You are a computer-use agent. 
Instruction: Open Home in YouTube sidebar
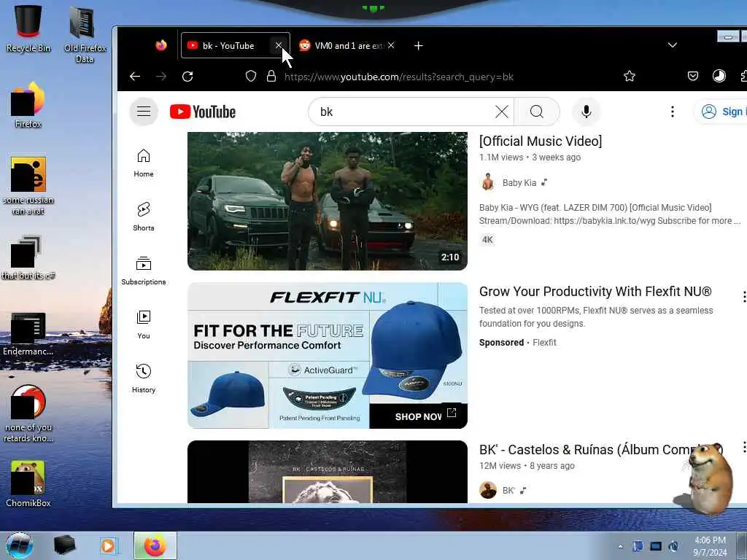point(144,163)
